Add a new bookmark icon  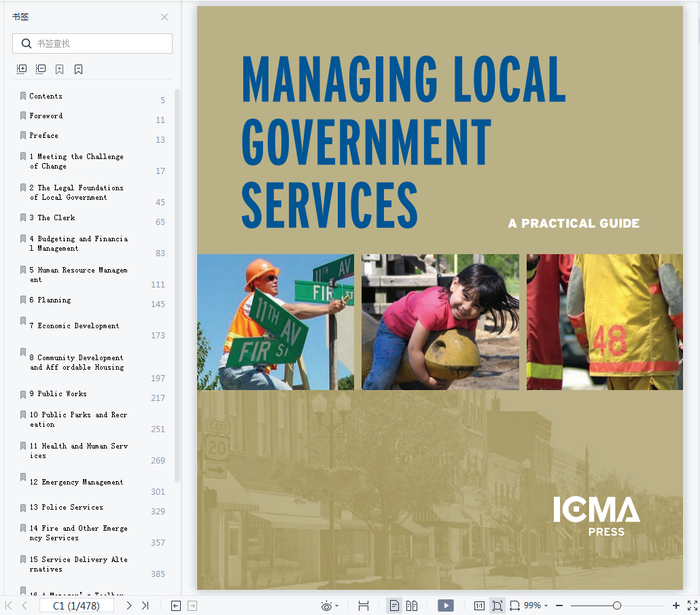[x=59, y=69]
